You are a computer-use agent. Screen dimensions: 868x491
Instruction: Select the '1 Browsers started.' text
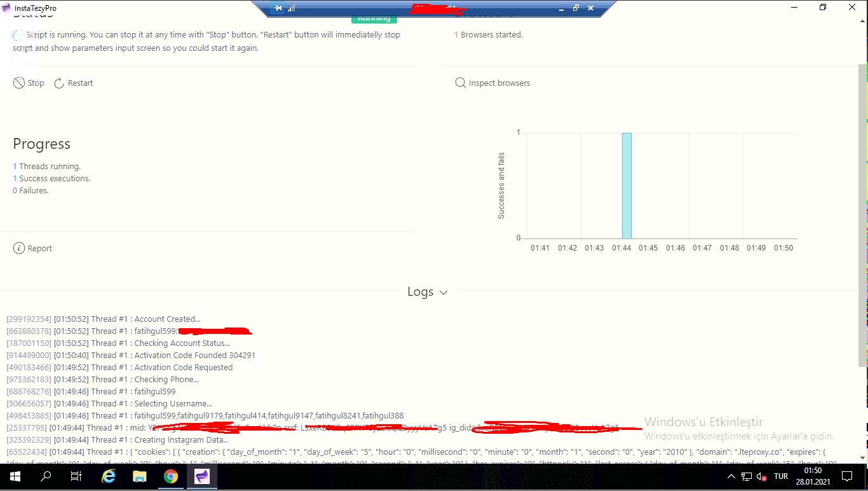coord(489,35)
